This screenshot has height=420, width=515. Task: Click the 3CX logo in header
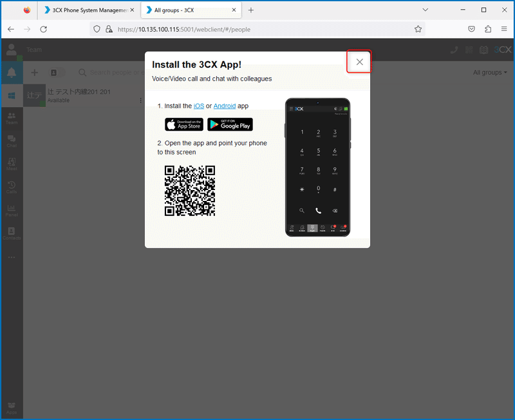[x=503, y=50]
